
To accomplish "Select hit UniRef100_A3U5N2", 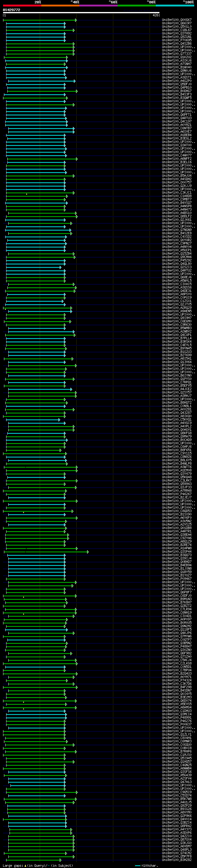I will pos(177,521).
